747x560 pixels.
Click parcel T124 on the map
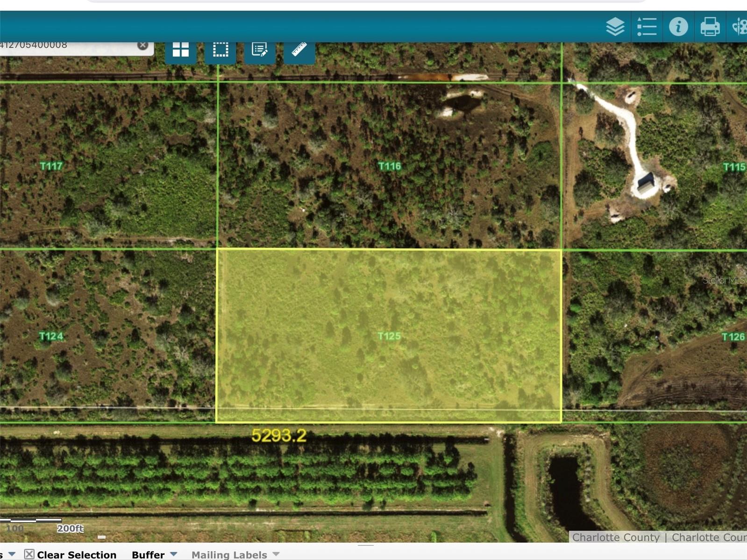point(51,336)
